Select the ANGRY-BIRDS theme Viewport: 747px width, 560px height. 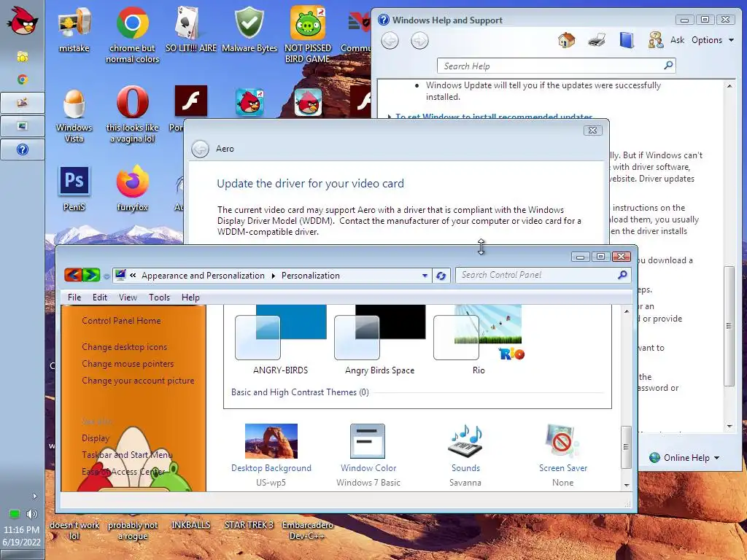[281, 340]
